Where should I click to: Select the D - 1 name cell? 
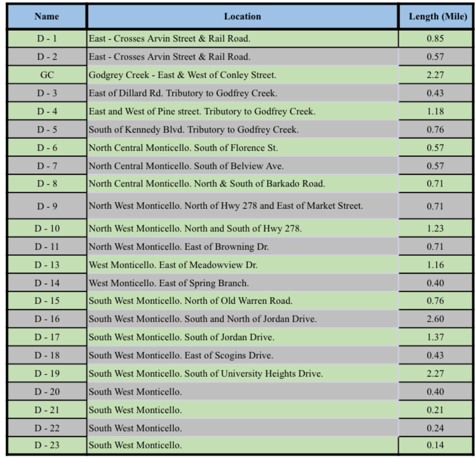pos(47,38)
